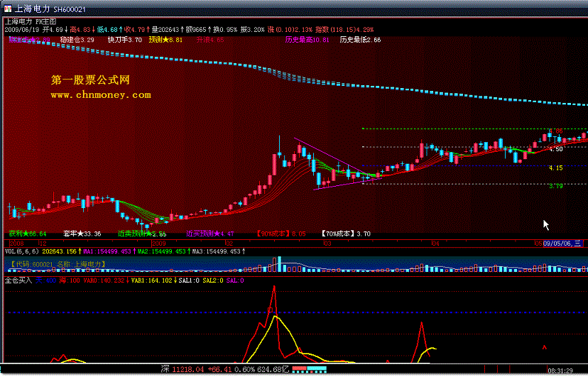
Task: Click the 08:31:29 clock in status bar
Action: [560, 371]
